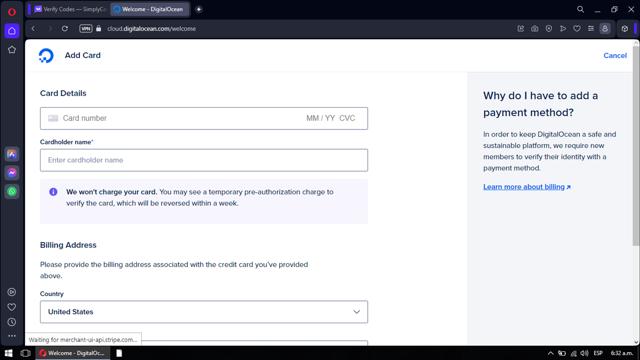This screenshot has height=360, width=640.
Task: Open Learn more about billing link
Action: [527, 187]
